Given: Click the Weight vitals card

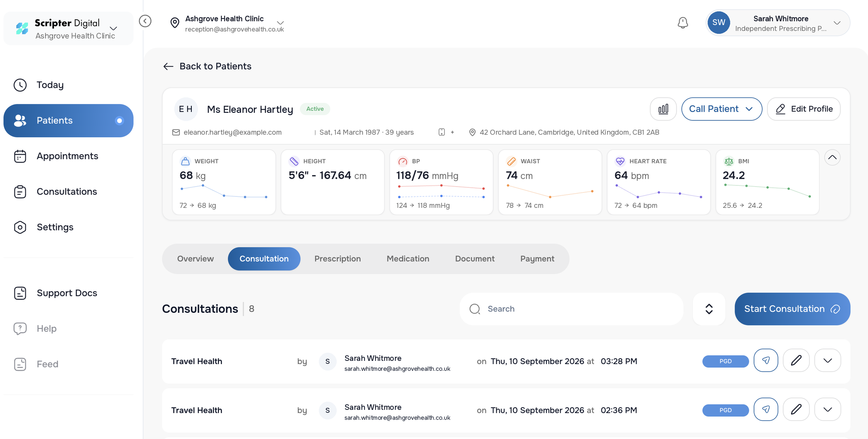Looking at the screenshot, I should click(x=224, y=182).
